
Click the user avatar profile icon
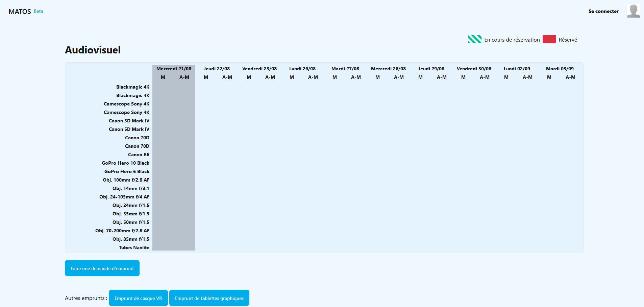(x=633, y=11)
